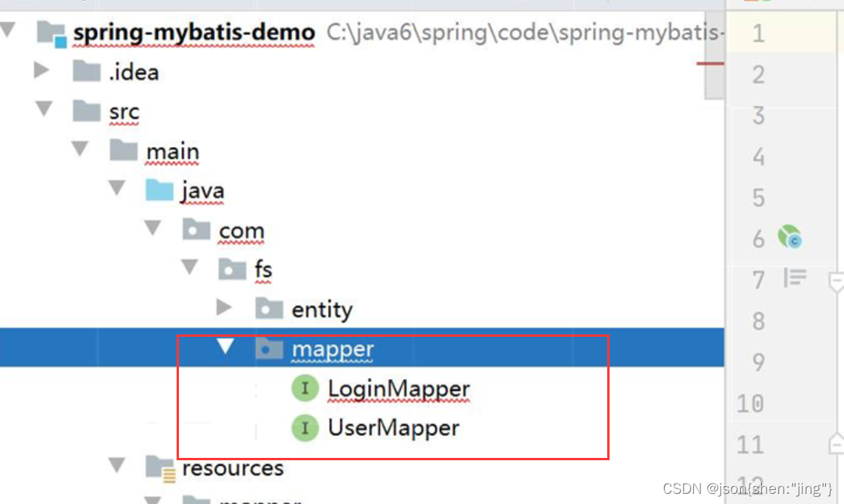The height and width of the screenshot is (504, 844).
Task: Select the main folder
Action: coord(172,152)
